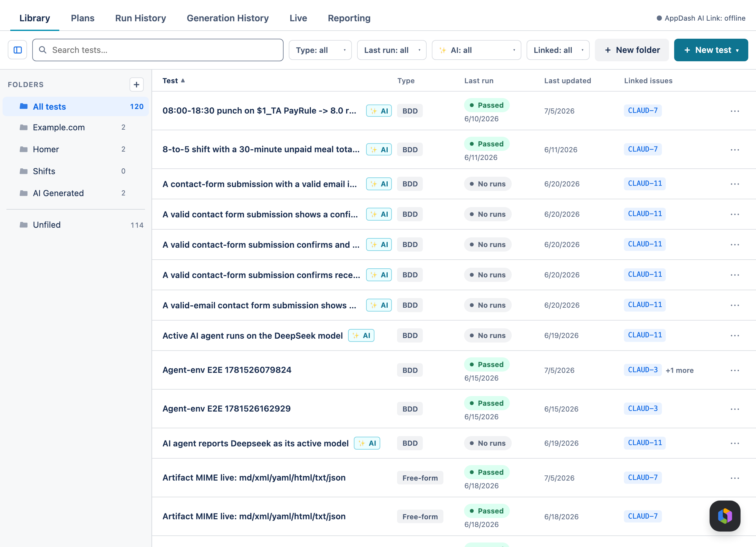756x547 pixels.
Task: Open row menu for 8-to-5 shift test
Action: [x=735, y=150]
